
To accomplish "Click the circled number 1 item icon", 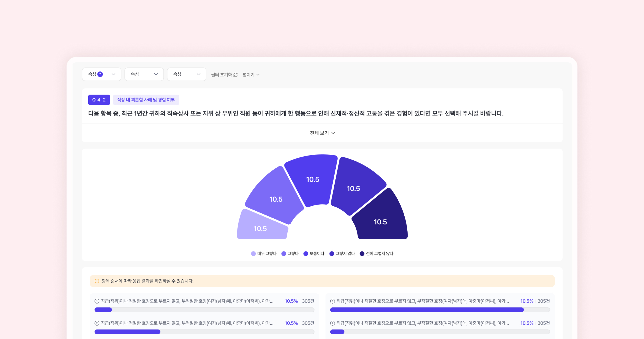I will 97,301.
